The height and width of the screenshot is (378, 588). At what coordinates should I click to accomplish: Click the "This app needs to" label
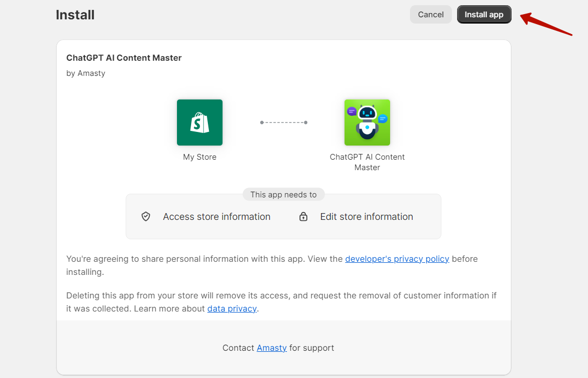coord(283,195)
